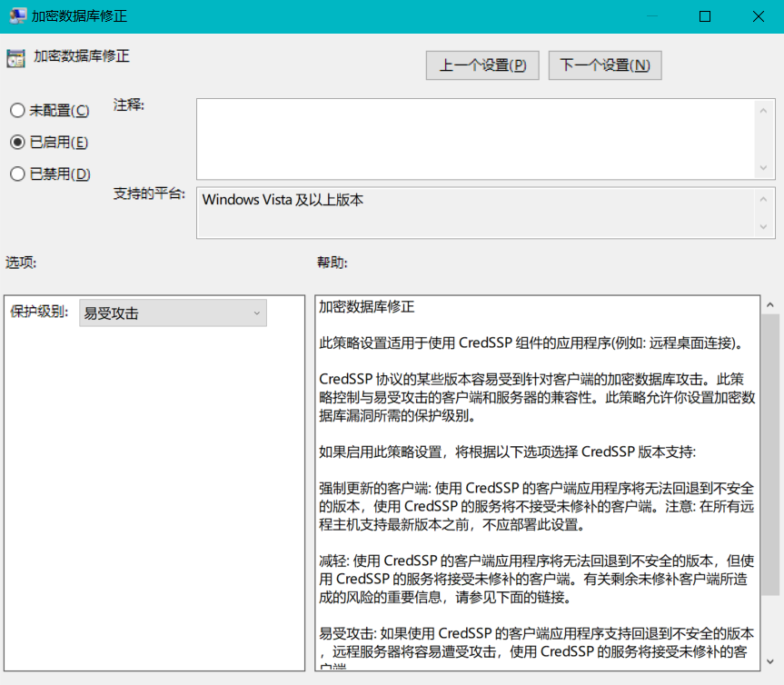The image size is (784, 685).
Task: Click the help panel scroll down arrow
Action: (770, 661)
